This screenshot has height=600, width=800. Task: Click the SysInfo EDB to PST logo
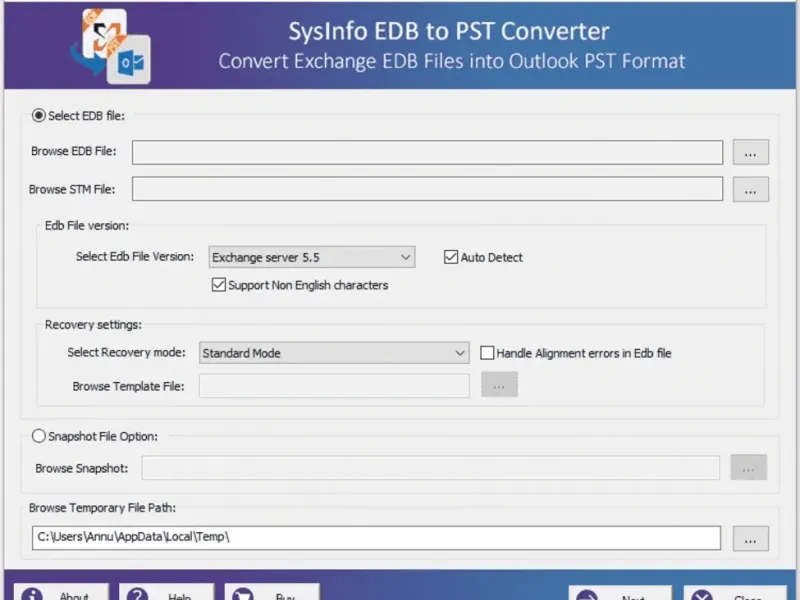111,46
